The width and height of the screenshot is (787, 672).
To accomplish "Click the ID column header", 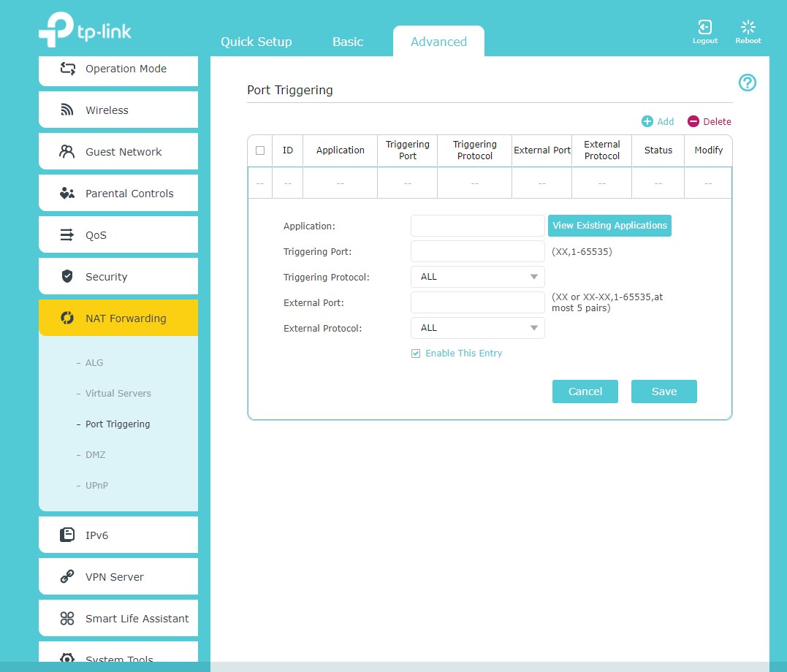I will click(x=287, y=150).
